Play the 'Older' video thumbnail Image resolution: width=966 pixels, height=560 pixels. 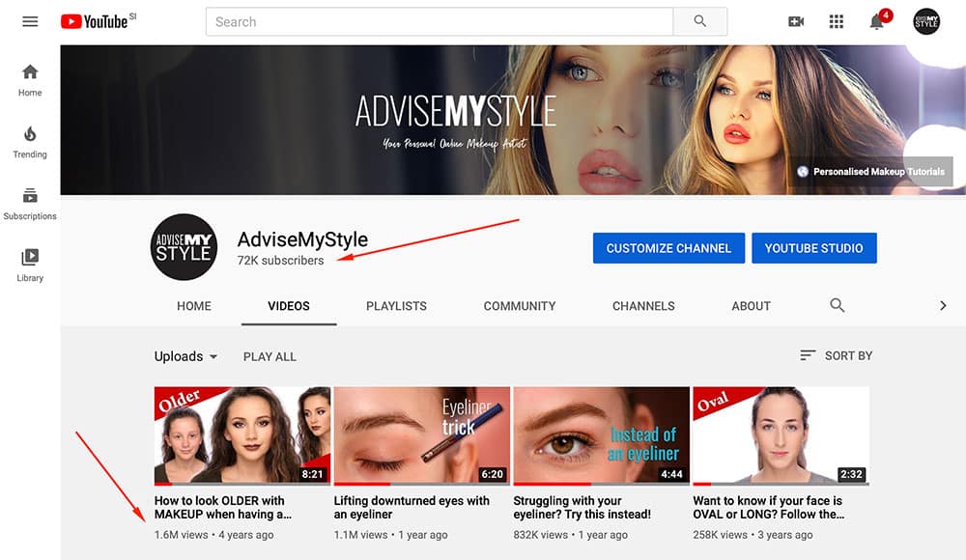[242, 435]
